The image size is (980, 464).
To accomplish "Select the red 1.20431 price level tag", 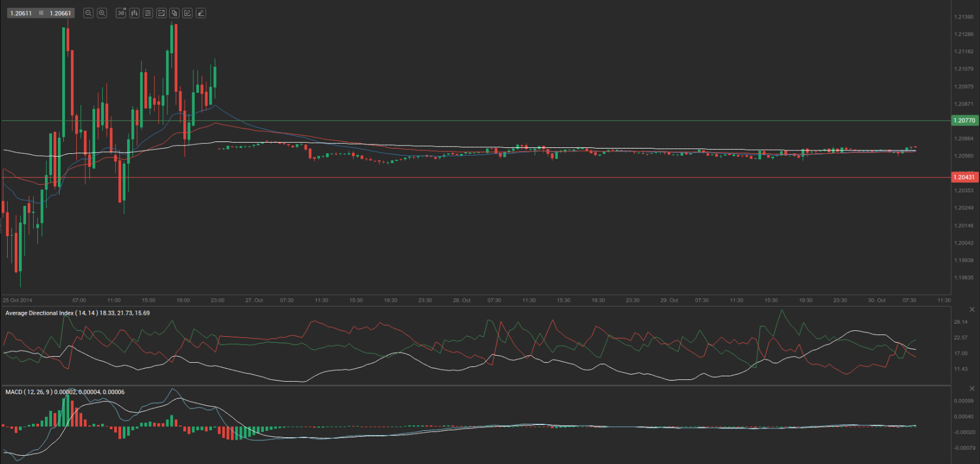I will coord(965,178).
